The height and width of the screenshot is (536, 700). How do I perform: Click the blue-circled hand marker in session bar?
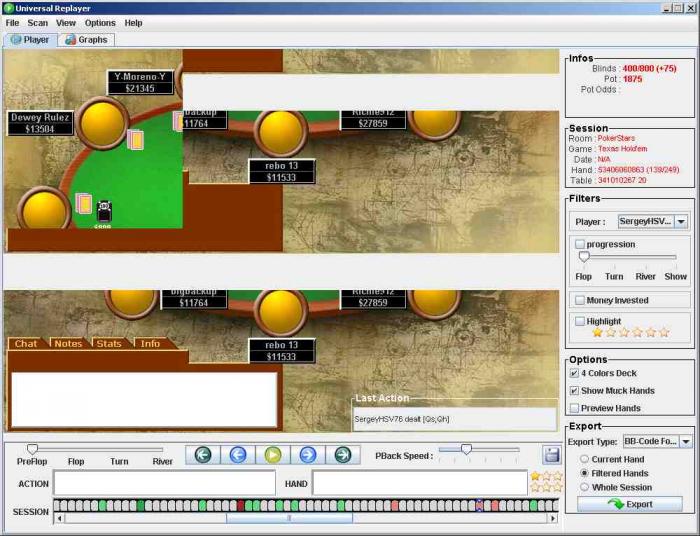point(479,506)
